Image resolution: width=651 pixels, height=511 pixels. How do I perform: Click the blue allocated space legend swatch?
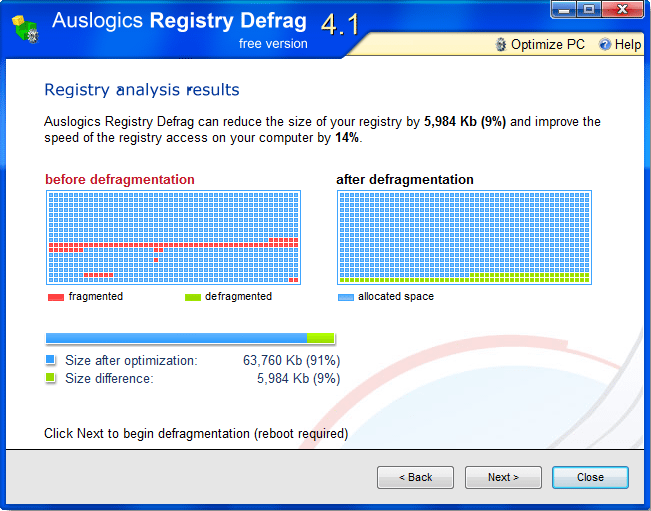[345, 297]
